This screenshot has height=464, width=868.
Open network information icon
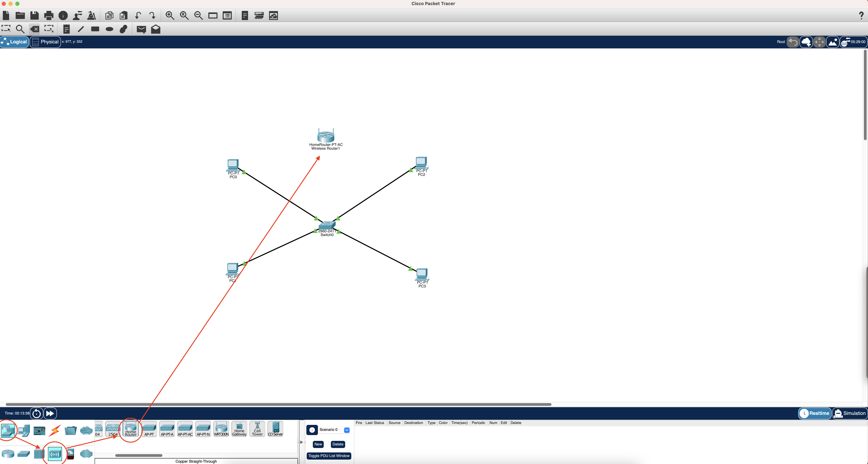(63, 15)
